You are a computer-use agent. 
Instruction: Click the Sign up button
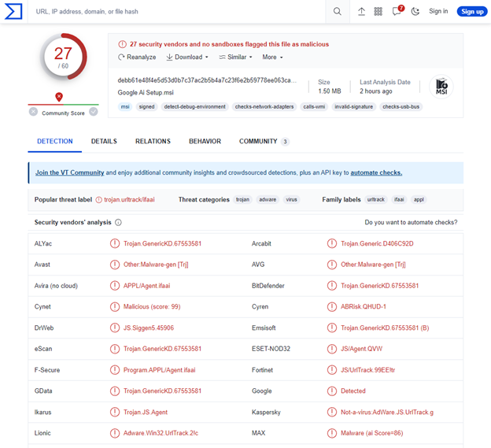point(472,12)
